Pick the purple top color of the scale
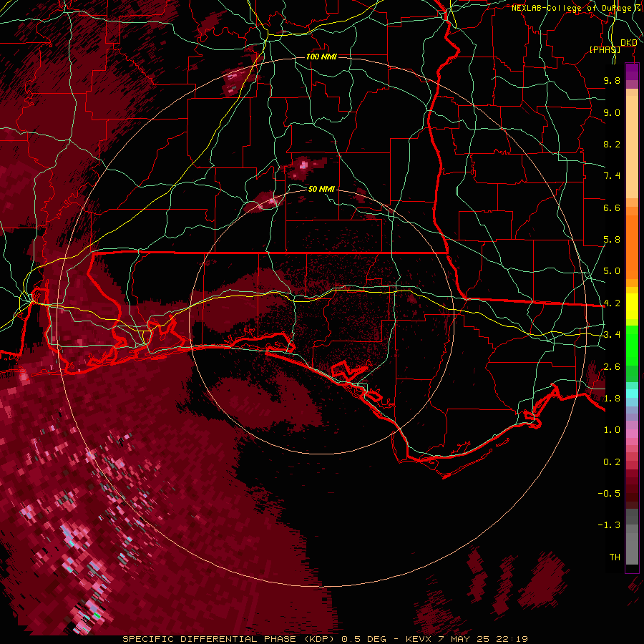This screenshot has height=644, width=644. pyautogui.click(x=632, y=72)
